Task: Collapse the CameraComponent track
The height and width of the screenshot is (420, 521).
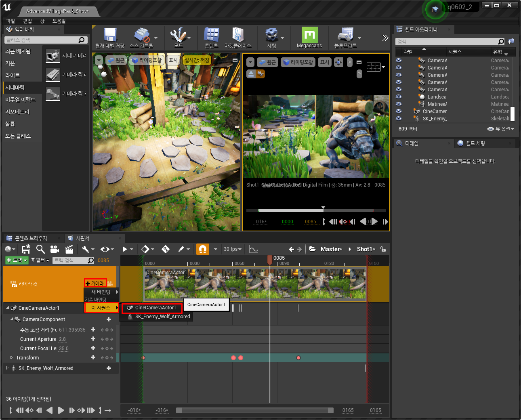Action: coord(12,319)
